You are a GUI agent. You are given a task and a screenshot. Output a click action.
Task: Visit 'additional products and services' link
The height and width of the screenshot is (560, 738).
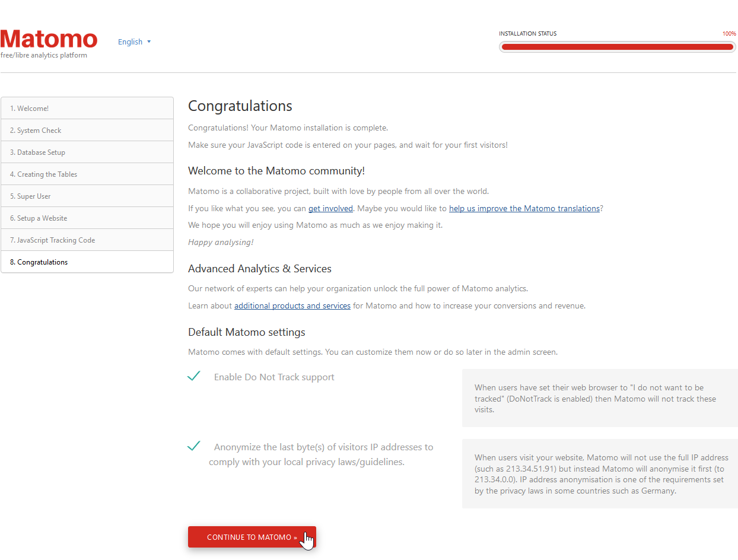coord(292,306)
